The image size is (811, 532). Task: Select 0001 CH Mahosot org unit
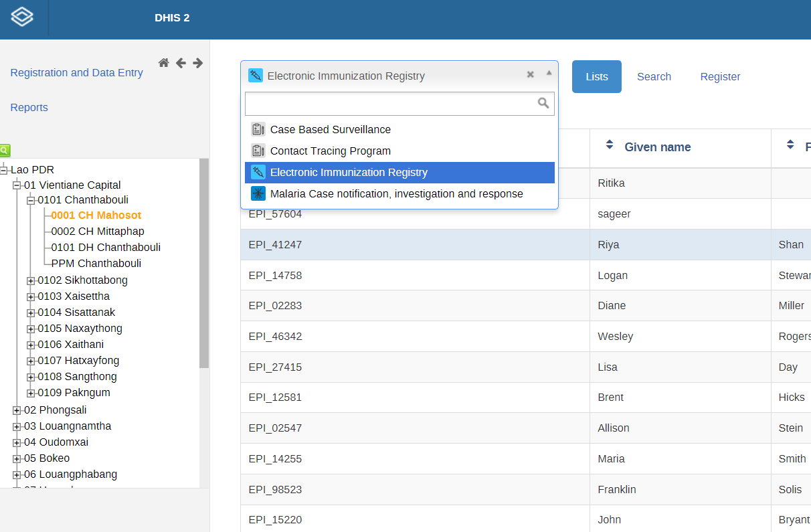pos(96,215)
